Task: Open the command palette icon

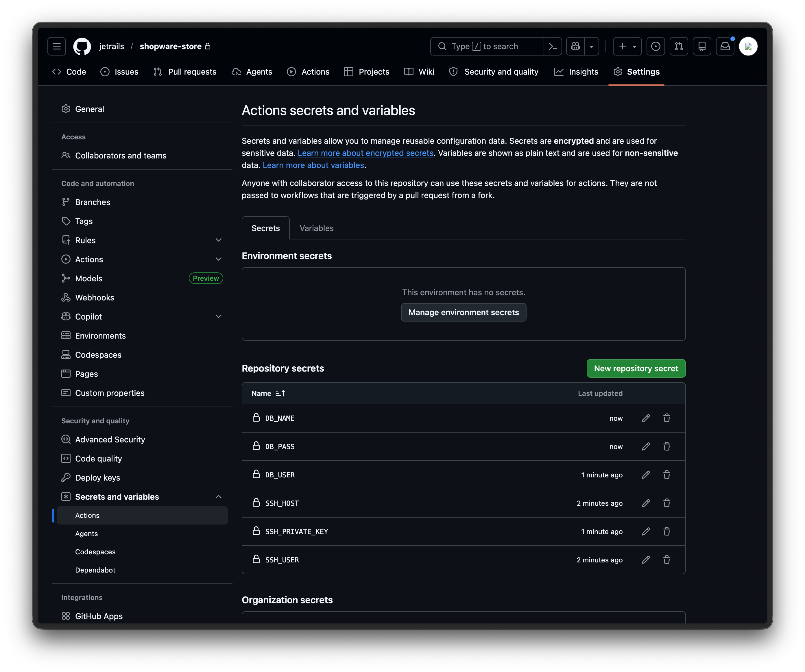Action: tap(553, 46)
